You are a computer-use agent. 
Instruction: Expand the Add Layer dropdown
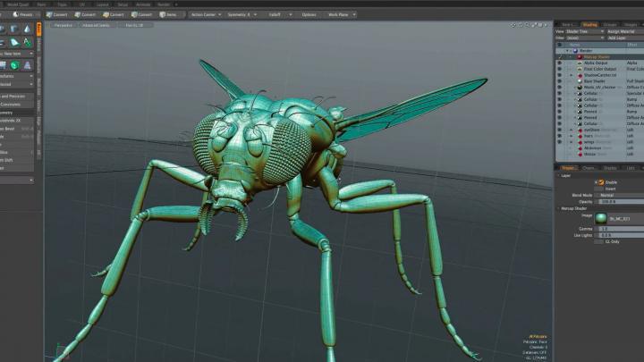tap(623, 38)
